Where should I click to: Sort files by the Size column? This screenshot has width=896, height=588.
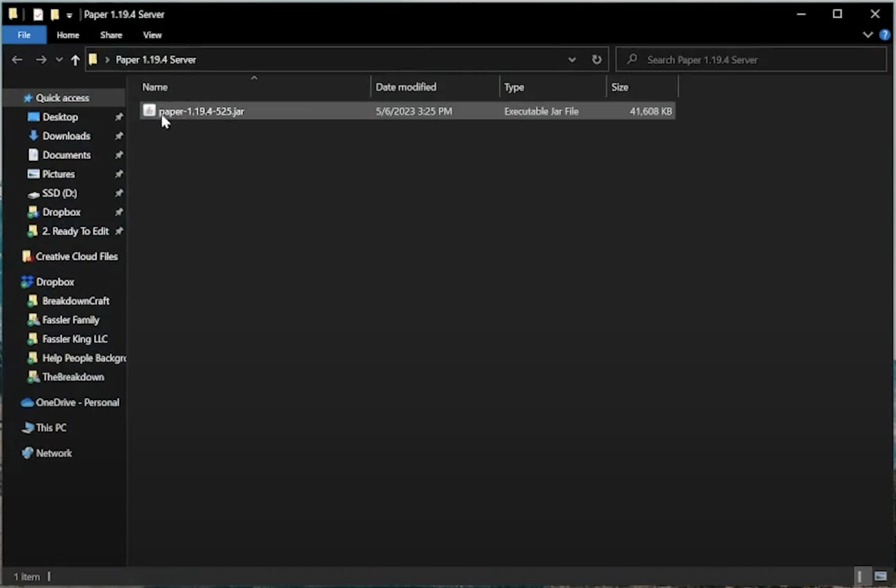620,87
